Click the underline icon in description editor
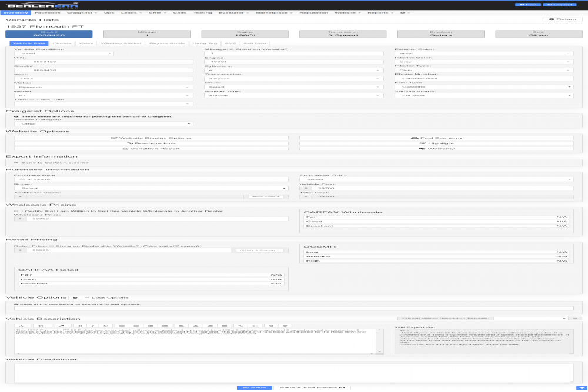This screenshot has width=588, height=392. click(105, 325)
